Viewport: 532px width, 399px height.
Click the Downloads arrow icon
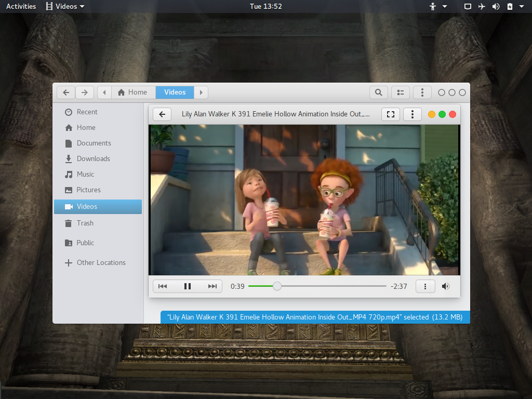pyautogui.click(x=69, y=159)
